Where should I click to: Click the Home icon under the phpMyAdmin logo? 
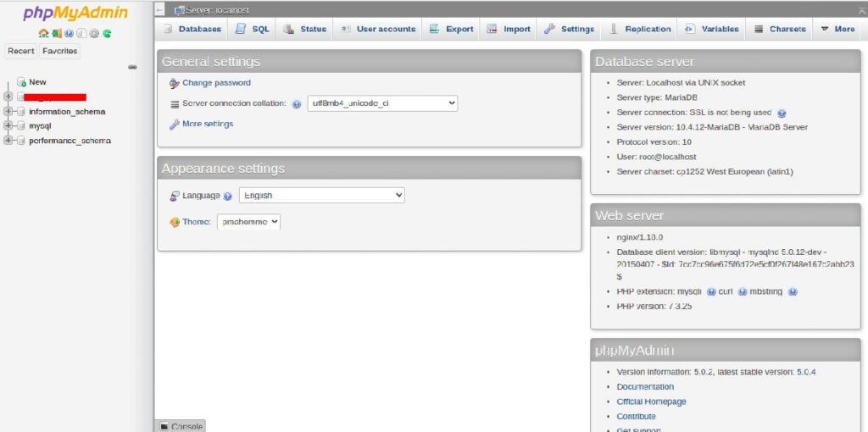[x=43, y=33]
